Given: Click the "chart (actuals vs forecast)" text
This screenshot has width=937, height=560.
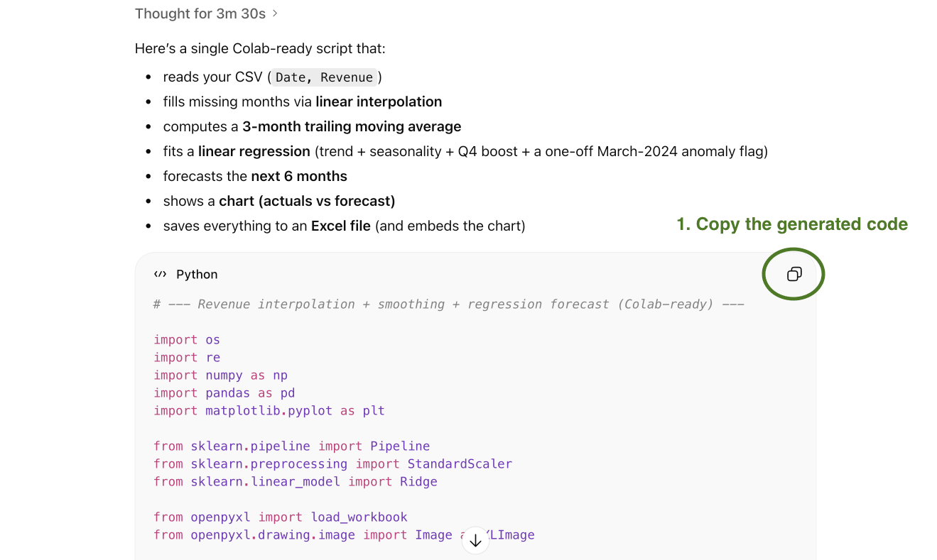Looking at the screenshot, I should coord(307,202).
